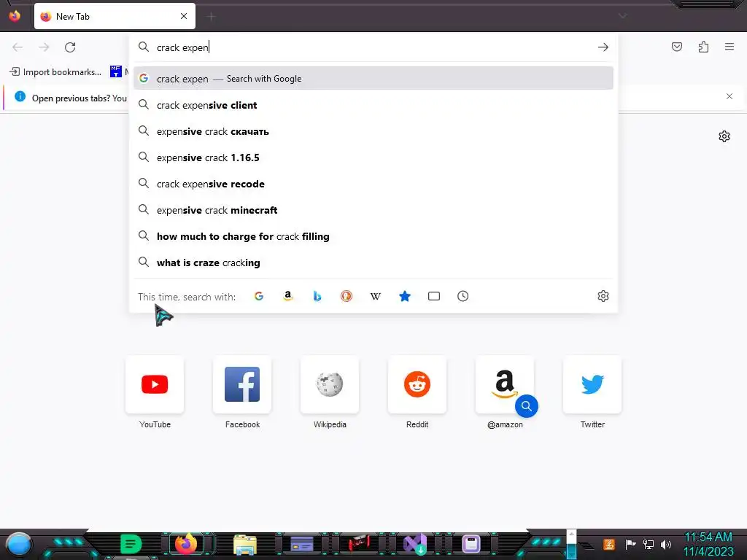This screenshot has width=747, height=560.
Task: Select the New Tab tab
Action: (x=115, y=16)
